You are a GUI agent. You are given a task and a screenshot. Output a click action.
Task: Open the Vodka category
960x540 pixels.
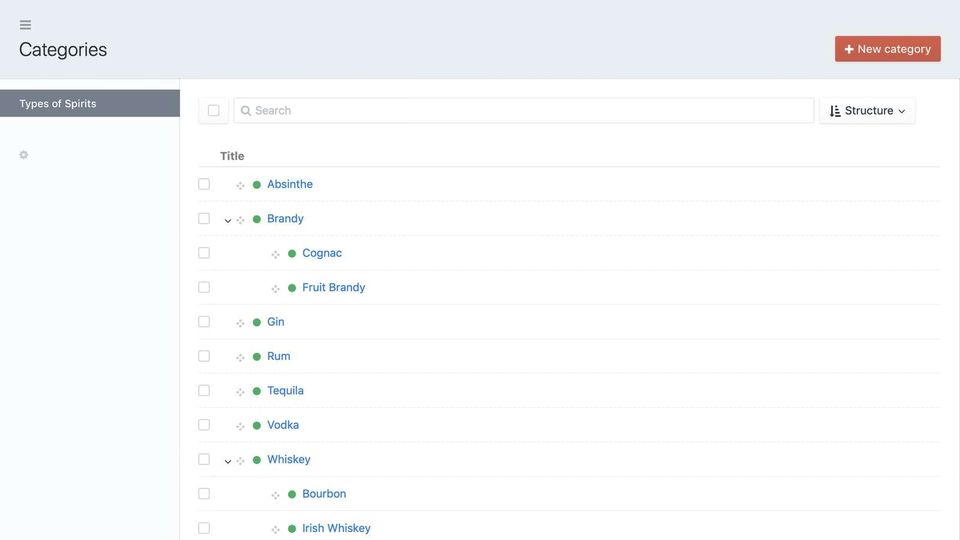pyautogui.click(x=283, y=425)
